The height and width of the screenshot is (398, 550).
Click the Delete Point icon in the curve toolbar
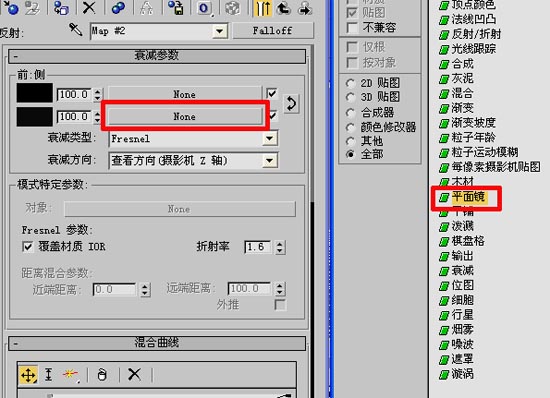(102, 375)
